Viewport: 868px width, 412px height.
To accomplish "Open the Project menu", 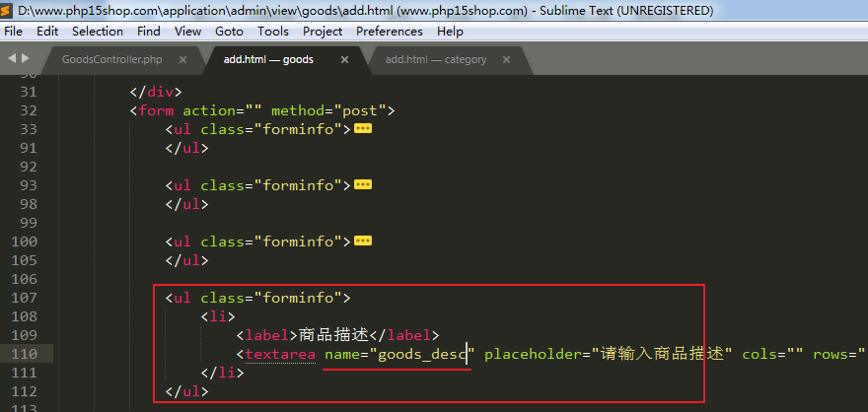I will click(323, 32).
